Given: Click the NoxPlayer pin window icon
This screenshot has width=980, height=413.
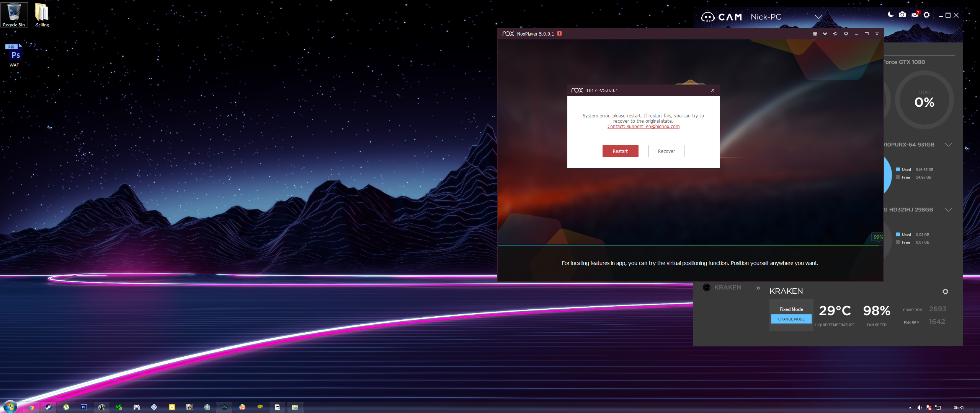Looking at the screenshot, I should (835, 34).
